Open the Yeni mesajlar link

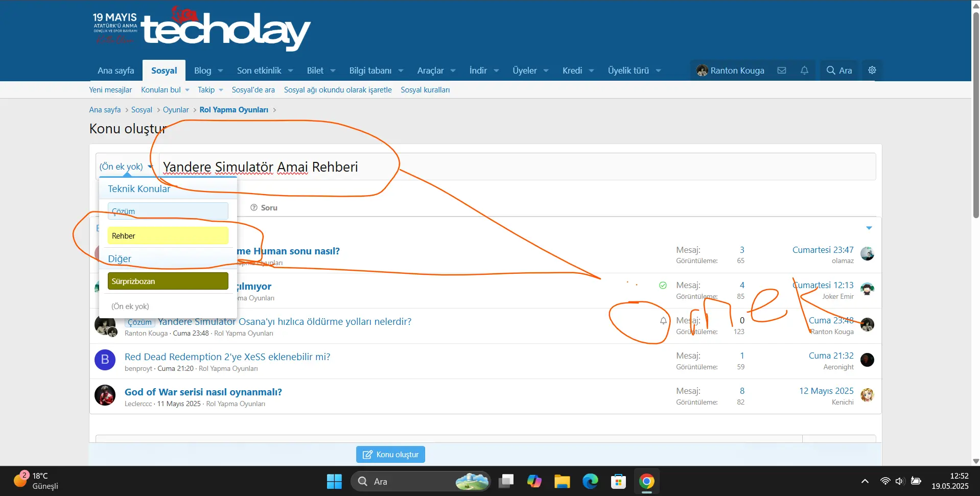[110, 90]
